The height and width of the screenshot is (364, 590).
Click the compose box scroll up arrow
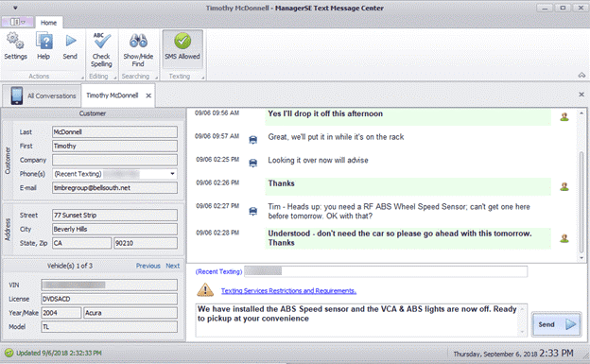(x=522, y=309)
